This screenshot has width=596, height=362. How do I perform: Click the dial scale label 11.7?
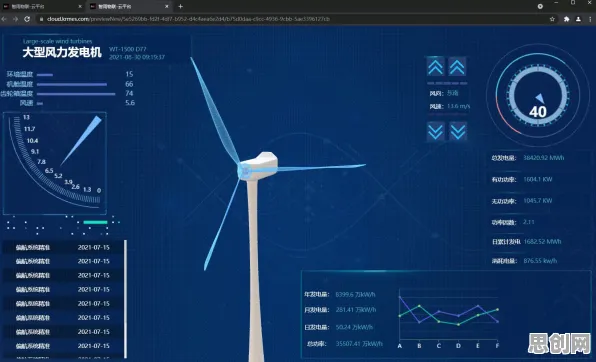[29, 129]
